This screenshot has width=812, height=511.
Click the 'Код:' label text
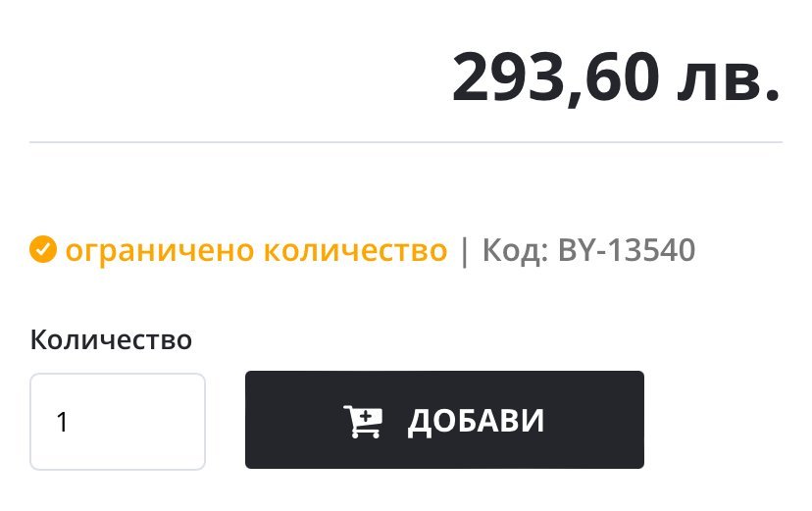tap(515, 251)
